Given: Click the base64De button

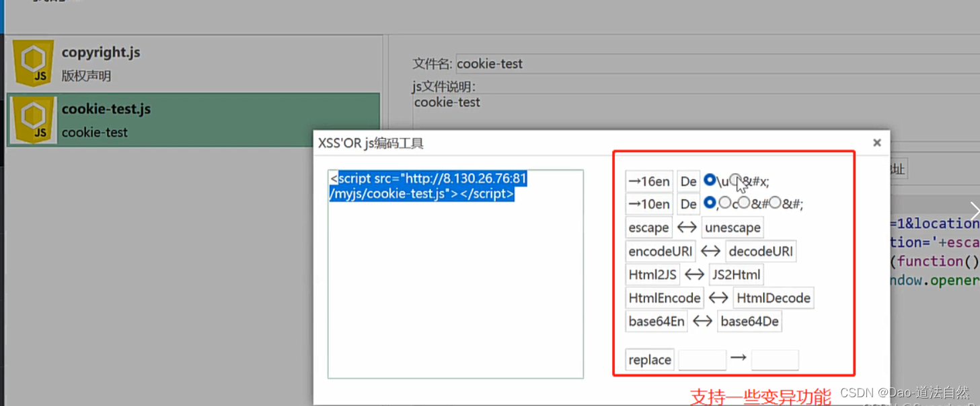Looking at the screenshot, I should [749, 322].
